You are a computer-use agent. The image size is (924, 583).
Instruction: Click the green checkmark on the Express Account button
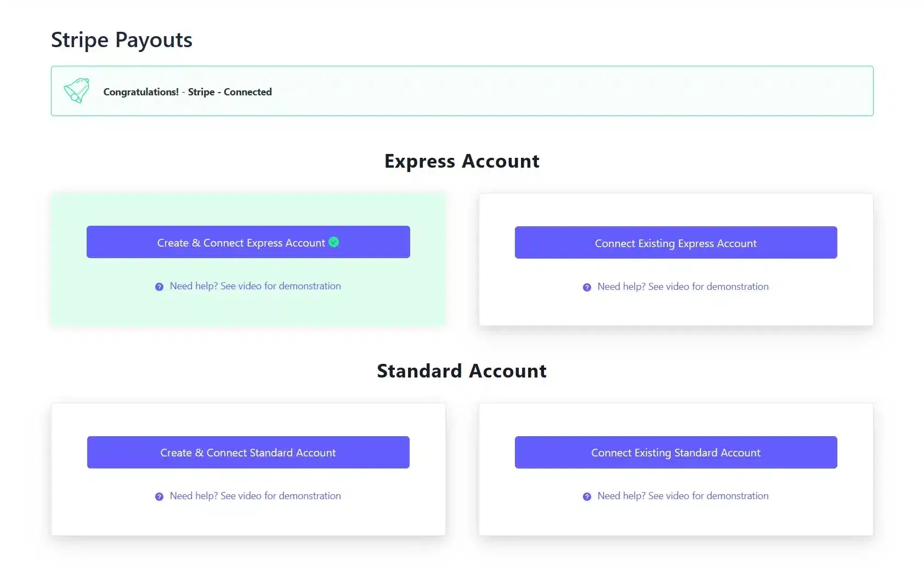coord(334,242)
